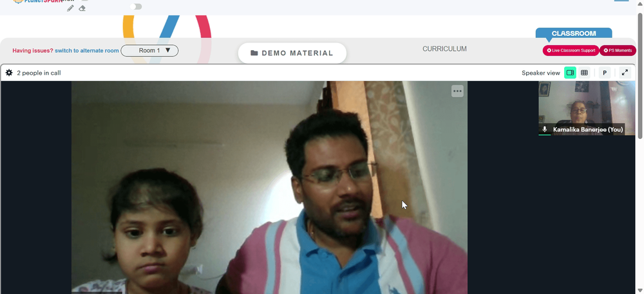Enter fullscreen with expand arrows icon

(625, 73)
